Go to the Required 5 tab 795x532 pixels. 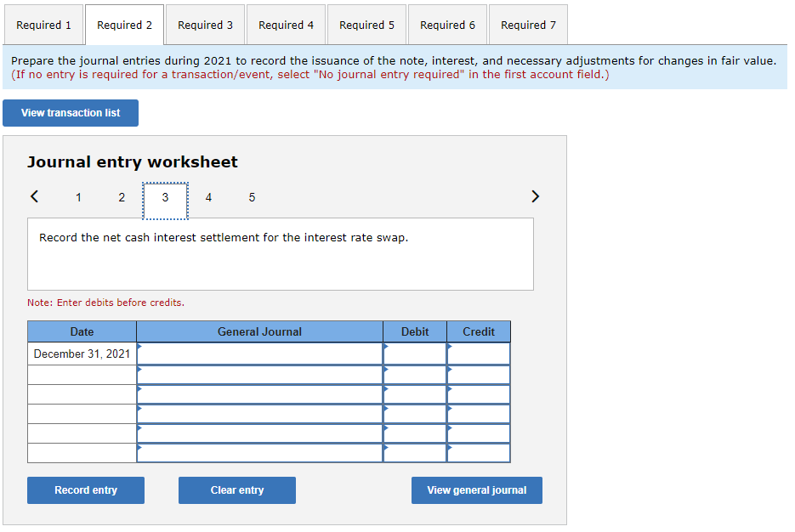(x=366, y=25)
